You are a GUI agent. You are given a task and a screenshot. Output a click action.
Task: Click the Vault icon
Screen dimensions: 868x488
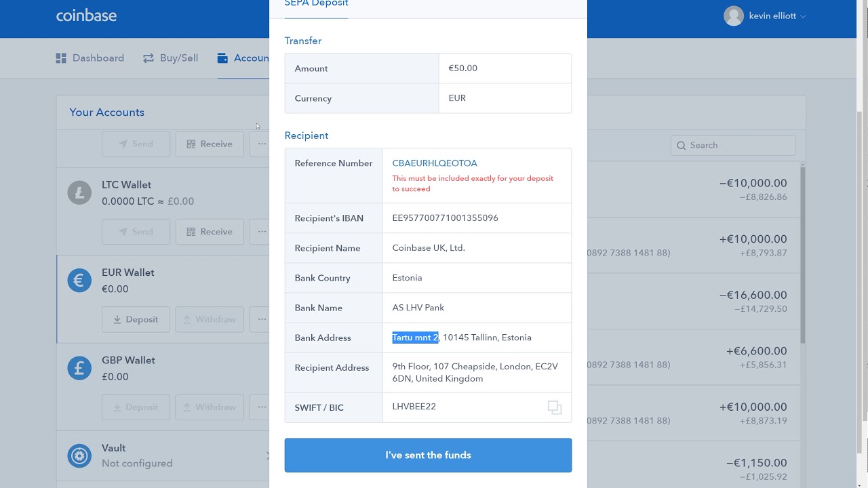point(79,455)
